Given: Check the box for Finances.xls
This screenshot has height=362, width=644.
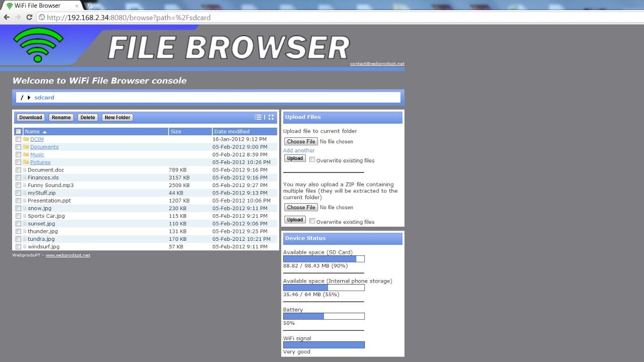Looking at the screenshot, I should click(19, 177).
